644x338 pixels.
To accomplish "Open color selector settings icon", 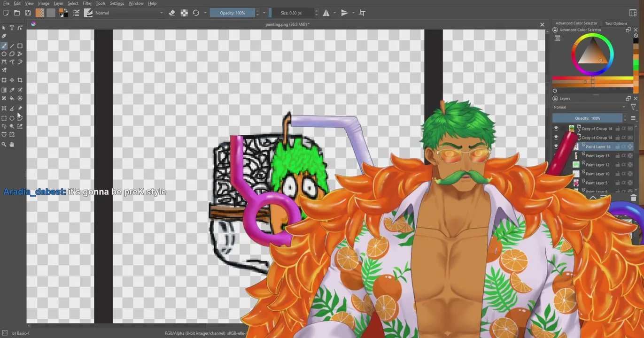I will tap(558, 38).
